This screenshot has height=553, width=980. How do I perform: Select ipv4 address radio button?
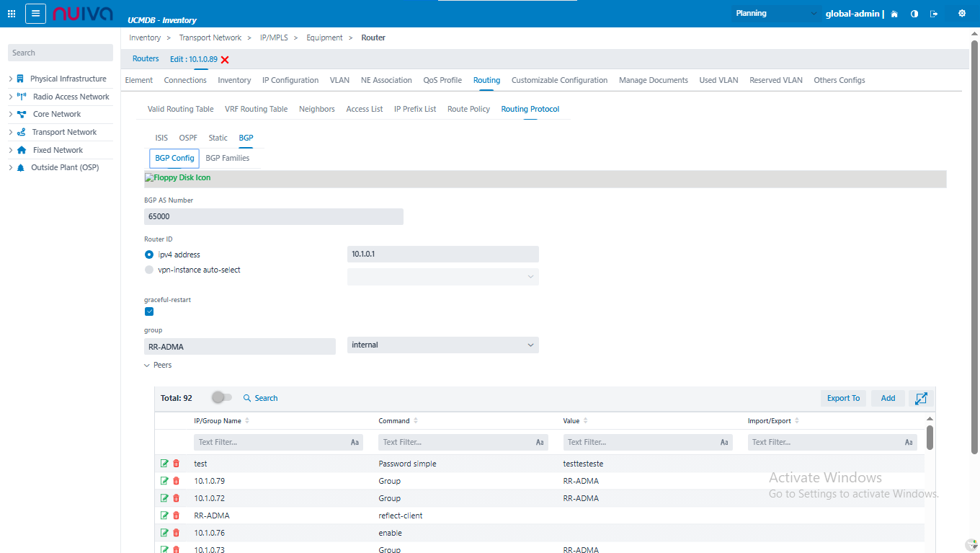point(149,255)
